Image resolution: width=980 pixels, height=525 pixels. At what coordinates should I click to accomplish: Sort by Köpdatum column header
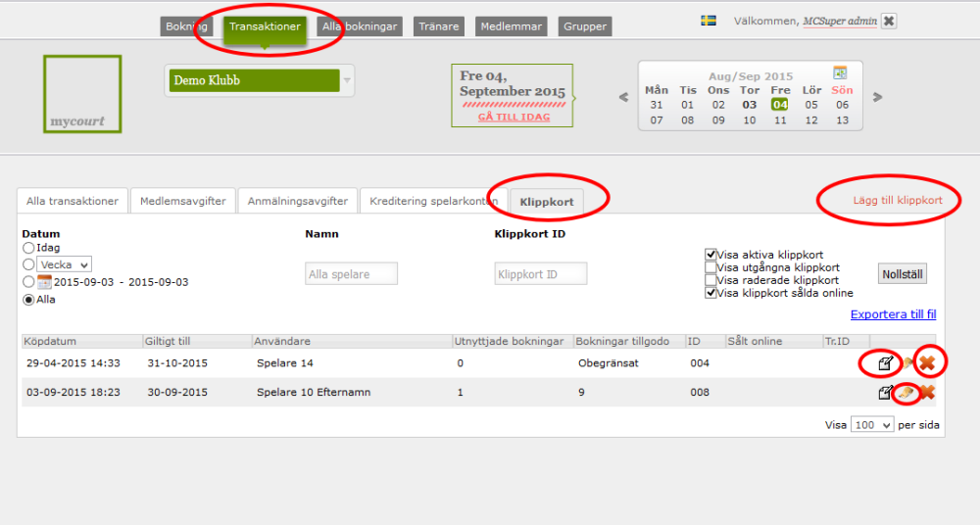click(x=82, y=341)
